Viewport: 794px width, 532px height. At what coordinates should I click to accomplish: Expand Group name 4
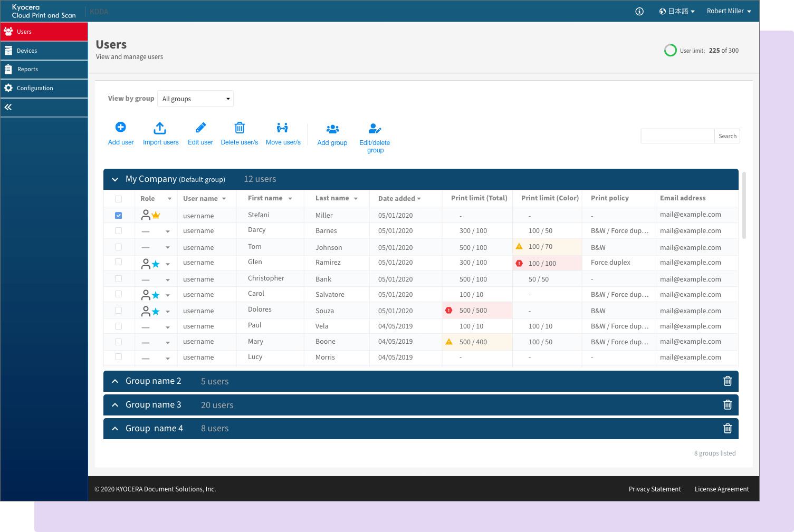click(115, 429)
